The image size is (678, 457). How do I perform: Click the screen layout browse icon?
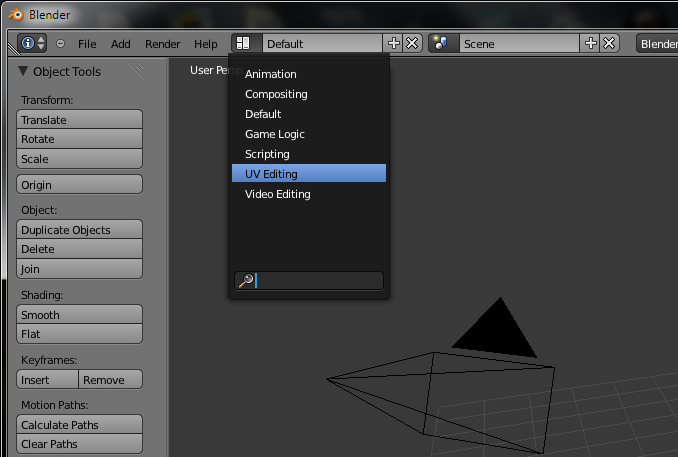[x=245, y=44]
